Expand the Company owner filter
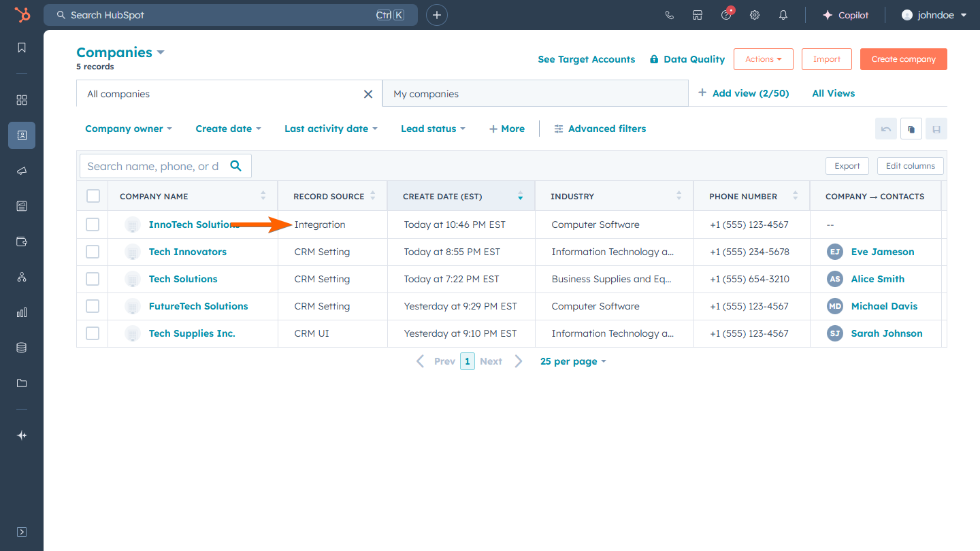Image resolution: width=980 pixels, height=551 pixels. (128, 129)
